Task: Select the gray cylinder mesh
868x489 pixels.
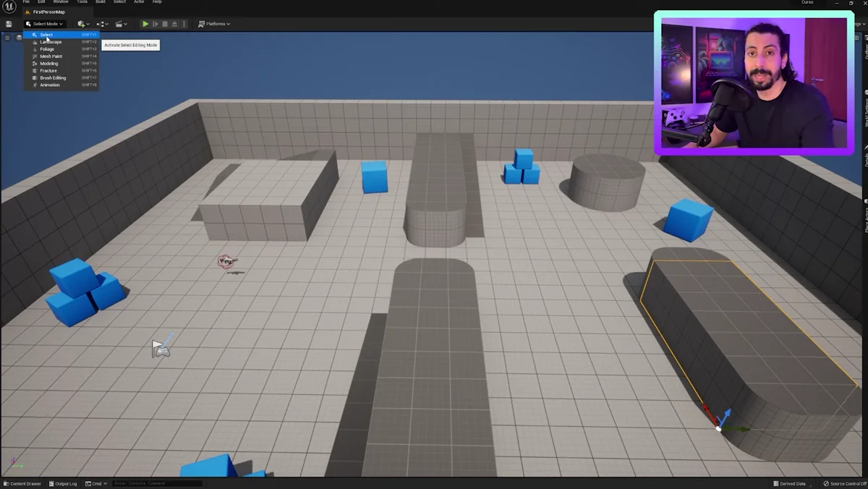Action: click(607, 182)
